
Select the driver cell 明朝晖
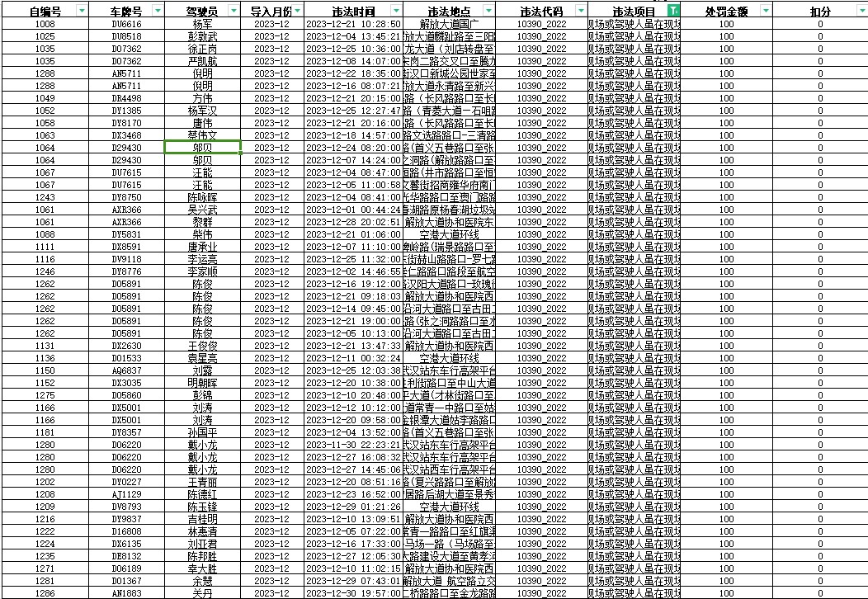[x=203, y=383]
